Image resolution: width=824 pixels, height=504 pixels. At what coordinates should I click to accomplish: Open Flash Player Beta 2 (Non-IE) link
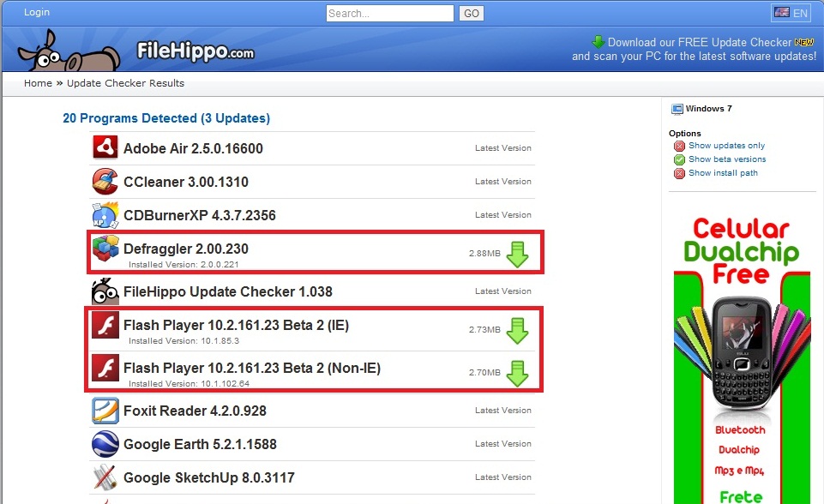[252, 368]
